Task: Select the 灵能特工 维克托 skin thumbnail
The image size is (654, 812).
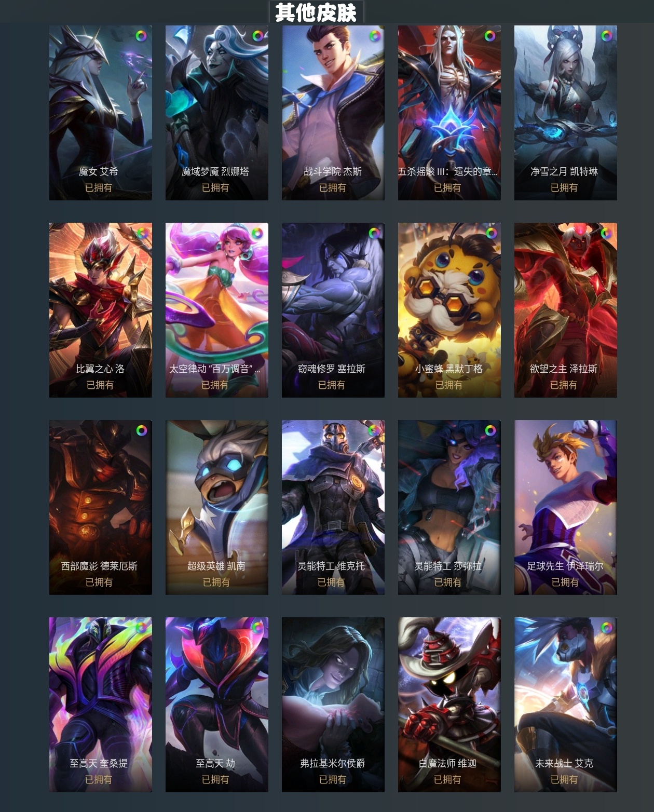Action: point(333,507)
